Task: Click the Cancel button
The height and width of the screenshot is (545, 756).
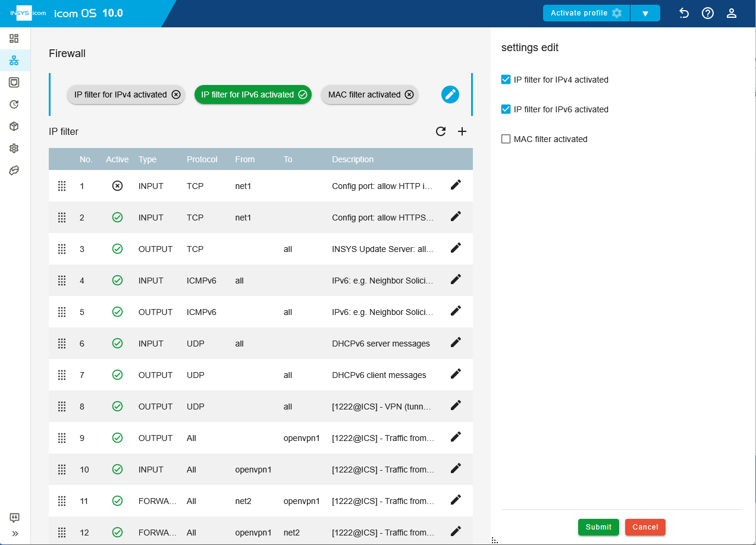Action: coord(645,527)
